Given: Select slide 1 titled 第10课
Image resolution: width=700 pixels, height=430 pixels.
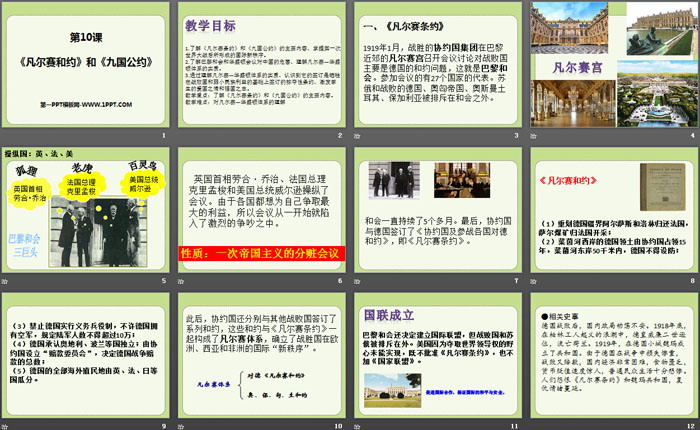Looking at the screenshot, I should (x=86, y=65).
